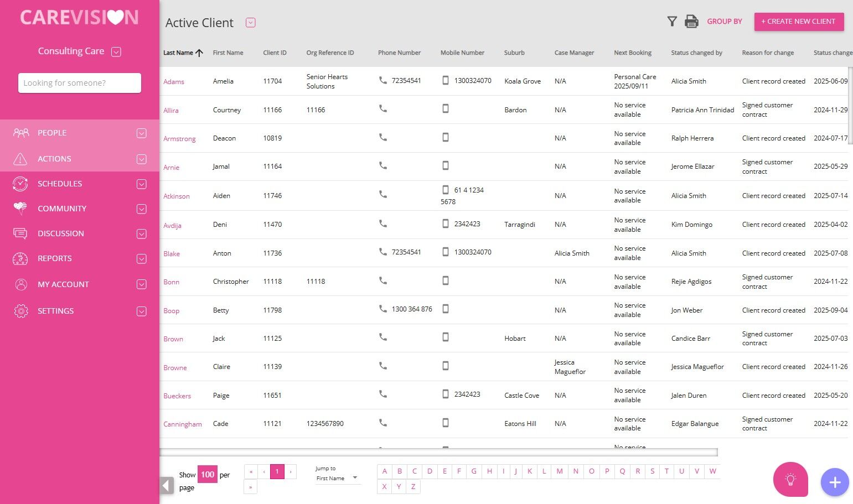Click the phone icon in Blake row
This screenshot has width=853, height=504.
point(382,252)
